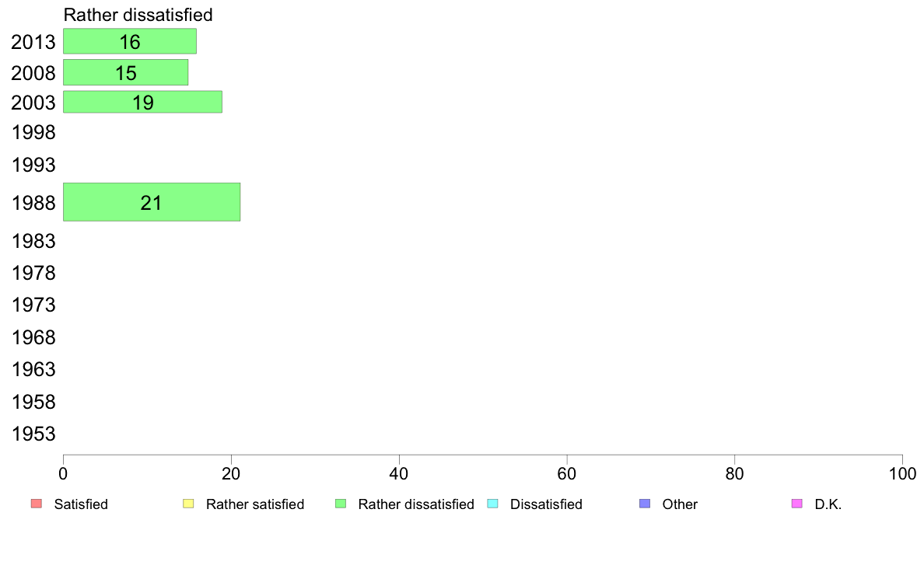
Task: Select the 2013 bar showing 16
Action: [130, 41]
